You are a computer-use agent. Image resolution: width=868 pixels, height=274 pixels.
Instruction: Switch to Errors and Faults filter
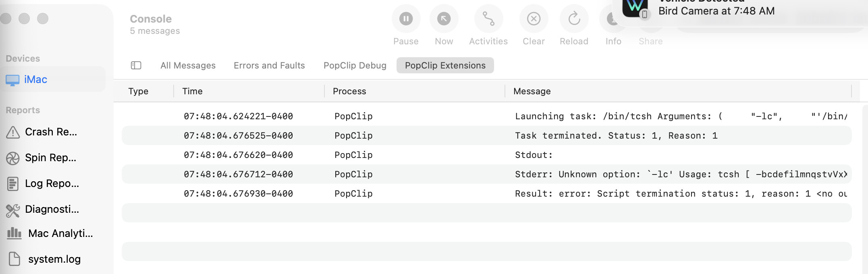coord(269,65)
